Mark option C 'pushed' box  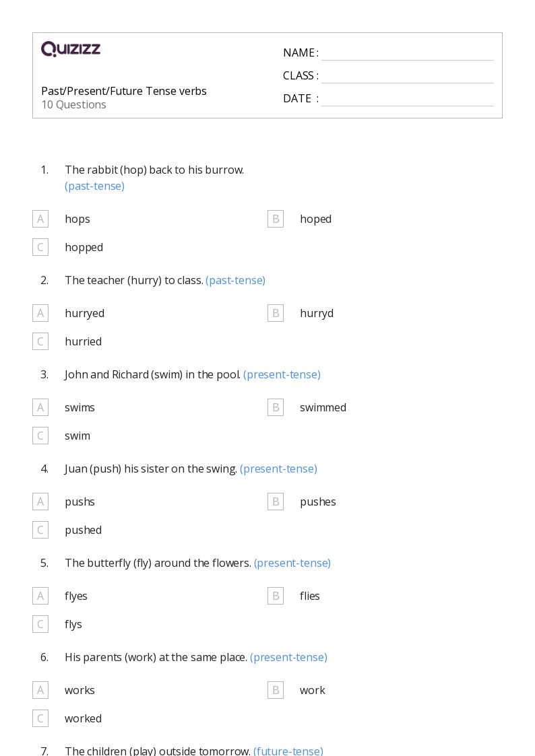[40, 530]
